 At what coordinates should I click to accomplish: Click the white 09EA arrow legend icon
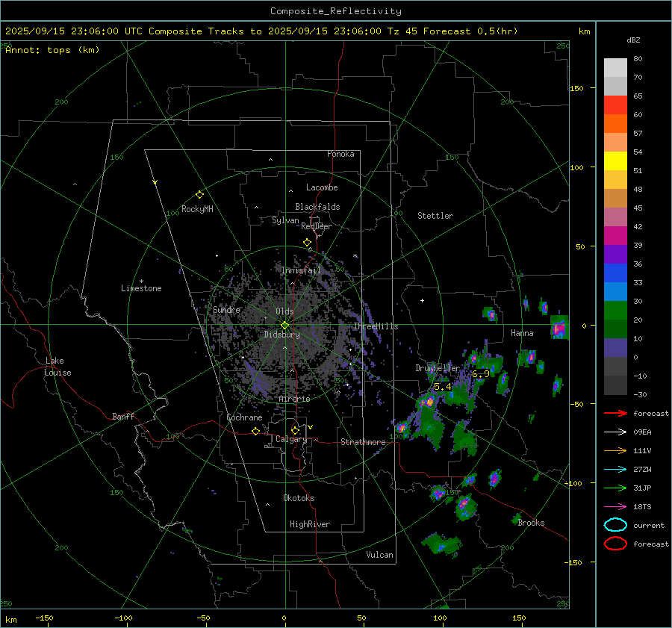pos(615,432)
